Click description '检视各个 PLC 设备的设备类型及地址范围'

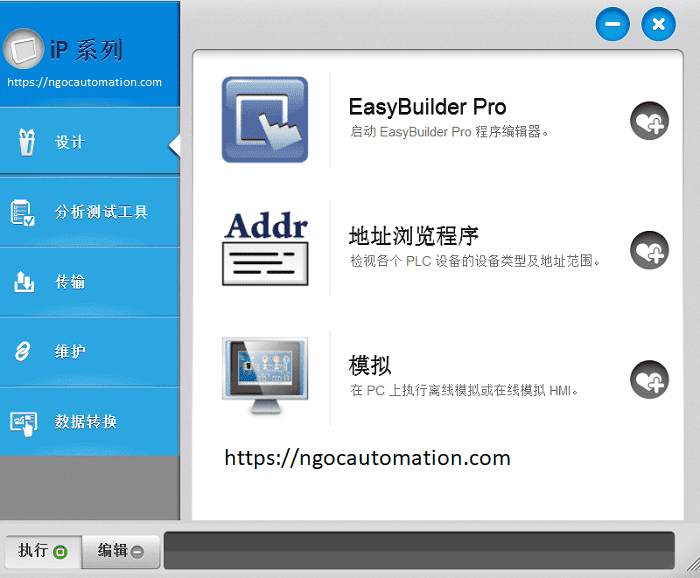(x=475, y=261)
